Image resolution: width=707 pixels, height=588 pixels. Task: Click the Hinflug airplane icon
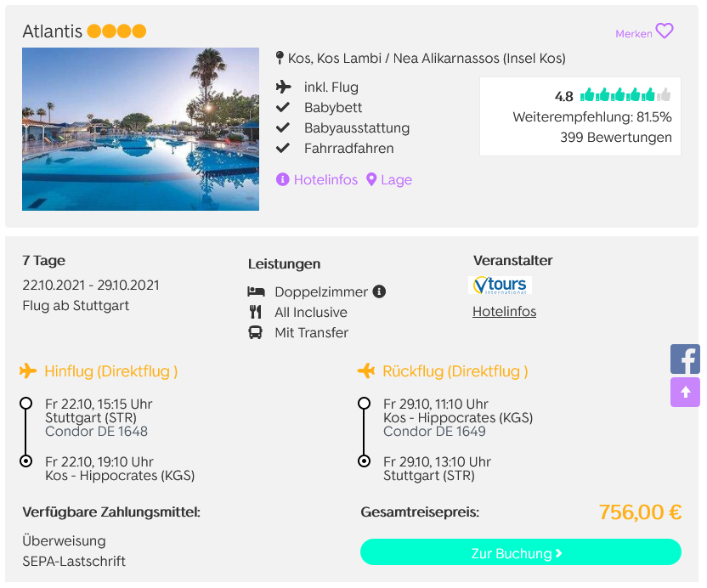point(28,370)
